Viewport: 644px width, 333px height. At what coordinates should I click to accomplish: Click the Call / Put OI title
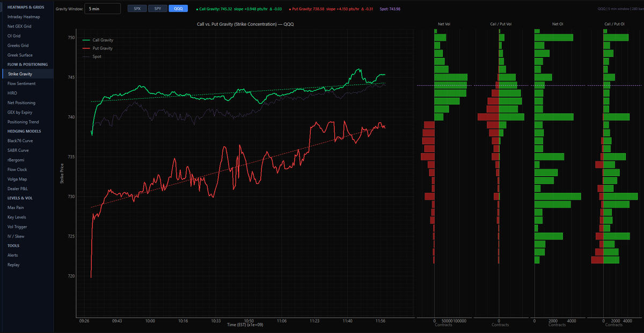click(613, 24)
